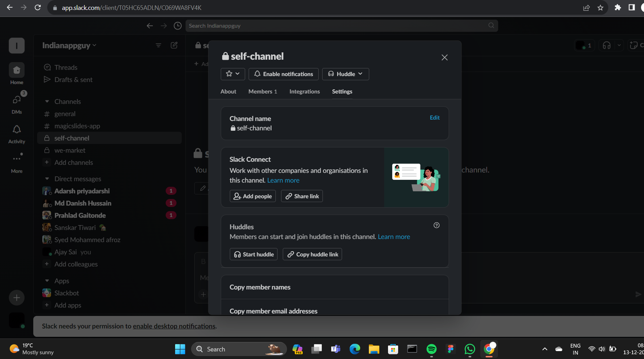The width and height of the screenshot is (644, 359).
Task: Open Home in Slack sidebar
Action: click(x=16, y=73)
